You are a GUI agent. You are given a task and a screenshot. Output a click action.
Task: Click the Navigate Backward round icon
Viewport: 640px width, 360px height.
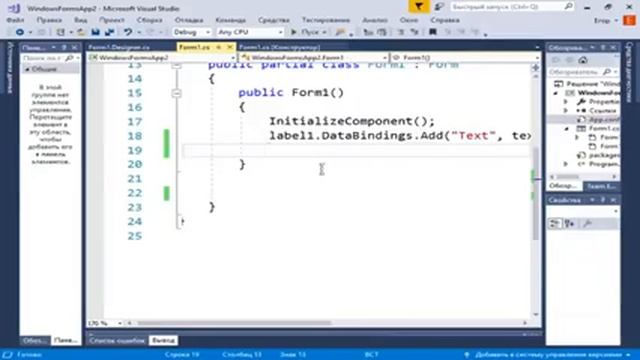[19, 32]
